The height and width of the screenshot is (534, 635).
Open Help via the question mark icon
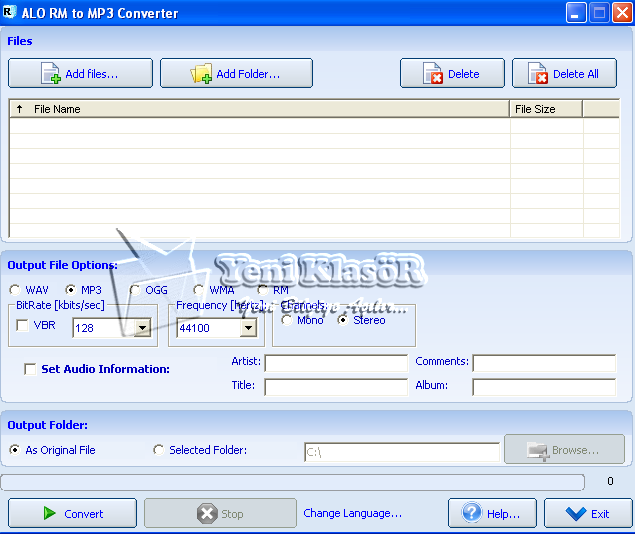click(472, 514)
